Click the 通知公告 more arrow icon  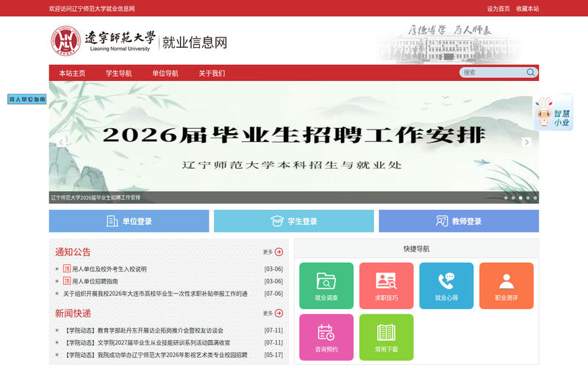pyautogui.click(x=279, y=252)
